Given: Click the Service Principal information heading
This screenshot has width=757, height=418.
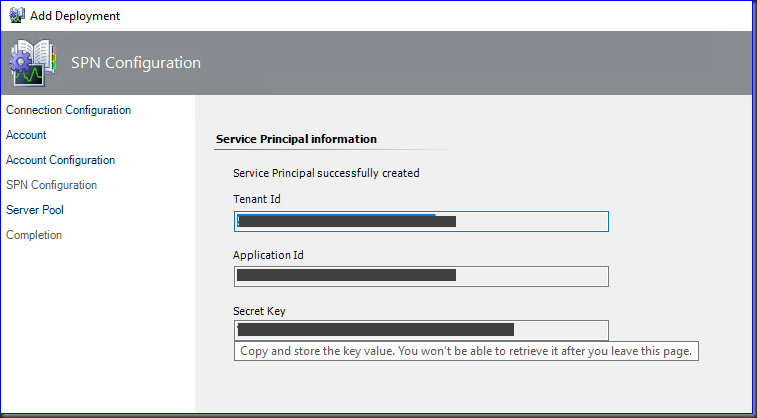Looking at the screenshot, I should pyautogui.click(x=297, y=139).
